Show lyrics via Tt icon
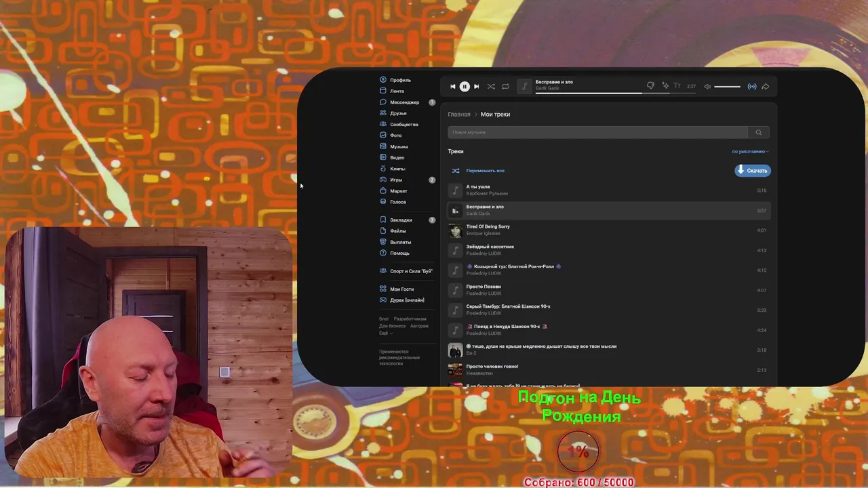Viewport: 868px width, 488px height. pos(677,86)
